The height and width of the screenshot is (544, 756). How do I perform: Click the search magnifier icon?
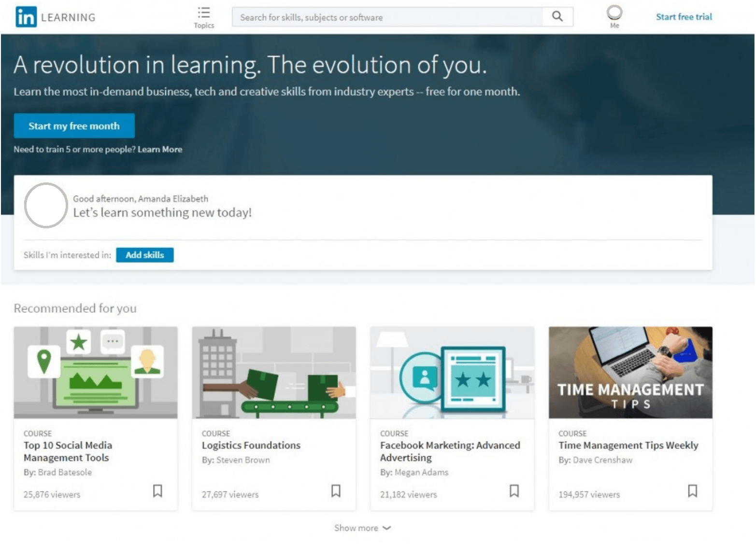coord(557,16)
